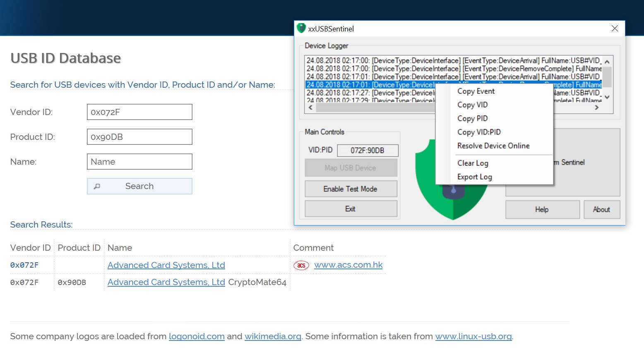Viewport: 644px width, 362px height.
Task: Click 0x072F in the CryptoMate64 row
Action: [x=24, y=283]
